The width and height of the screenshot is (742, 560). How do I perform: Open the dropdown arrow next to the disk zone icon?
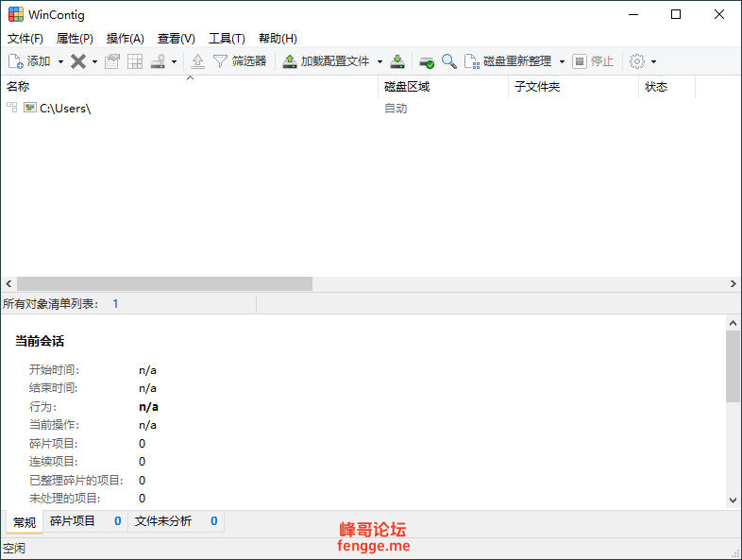coord(174,61)
